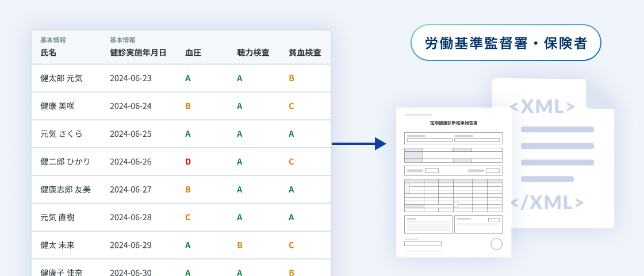Select the name 元気 さくら
Viewport: 644px width, 276px height.
[62, 134]
